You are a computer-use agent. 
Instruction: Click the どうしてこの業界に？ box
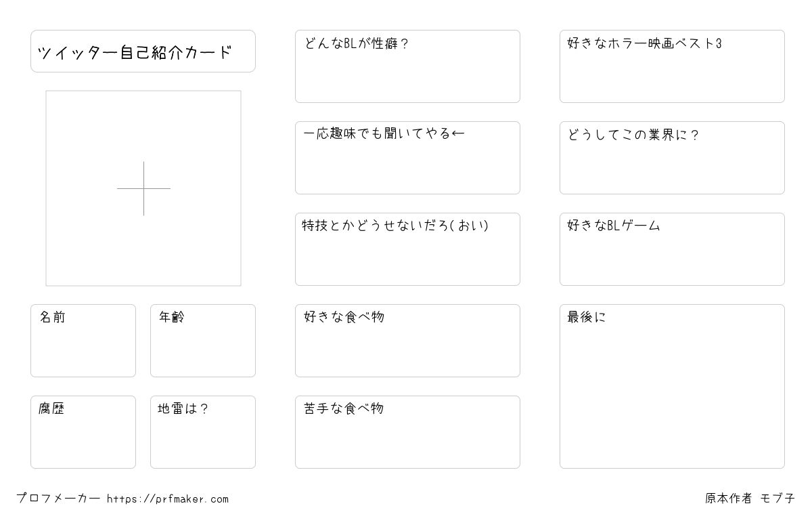(x=672, y=158)
